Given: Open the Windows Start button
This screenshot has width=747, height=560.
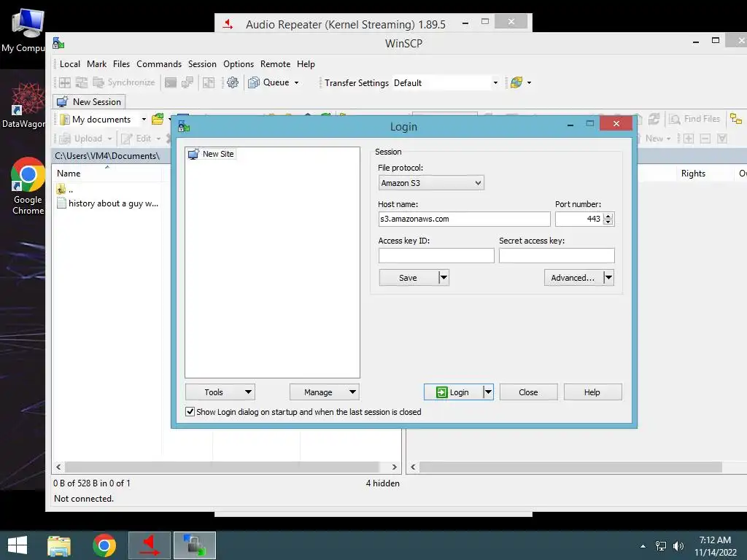Looking at the screenshot, I should pos(18,545).
